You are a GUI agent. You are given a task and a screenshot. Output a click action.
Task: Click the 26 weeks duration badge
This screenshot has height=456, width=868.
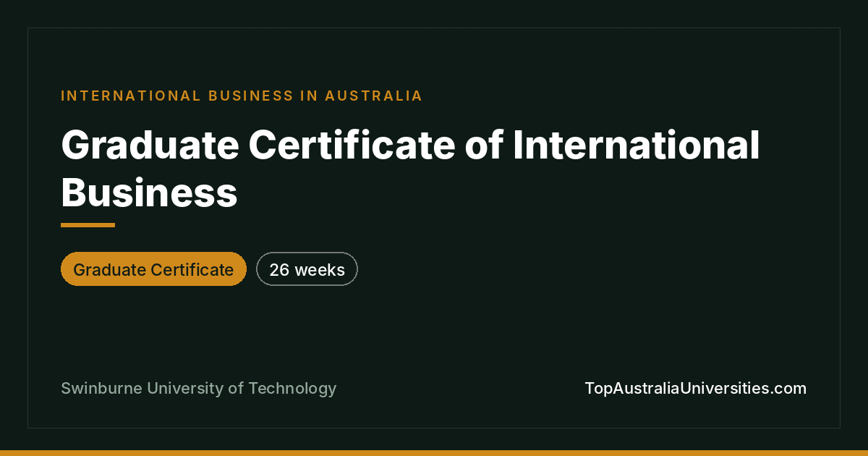tap(307, 269)
